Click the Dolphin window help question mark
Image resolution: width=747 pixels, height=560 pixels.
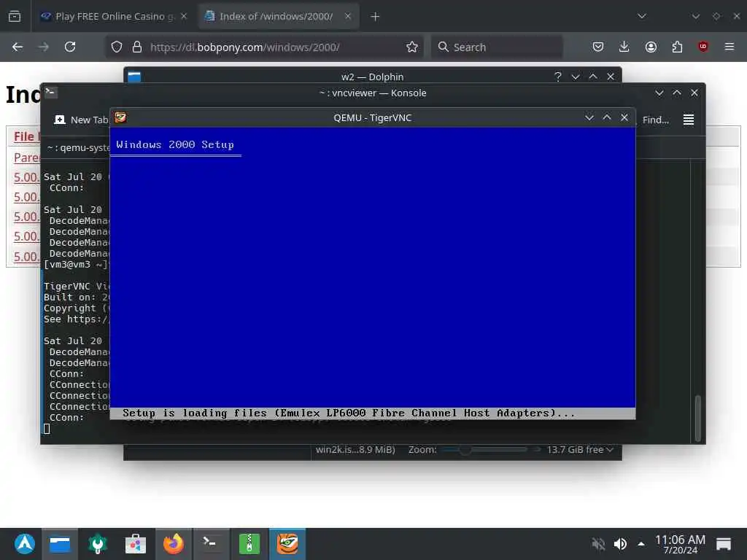tap(558, 77)
